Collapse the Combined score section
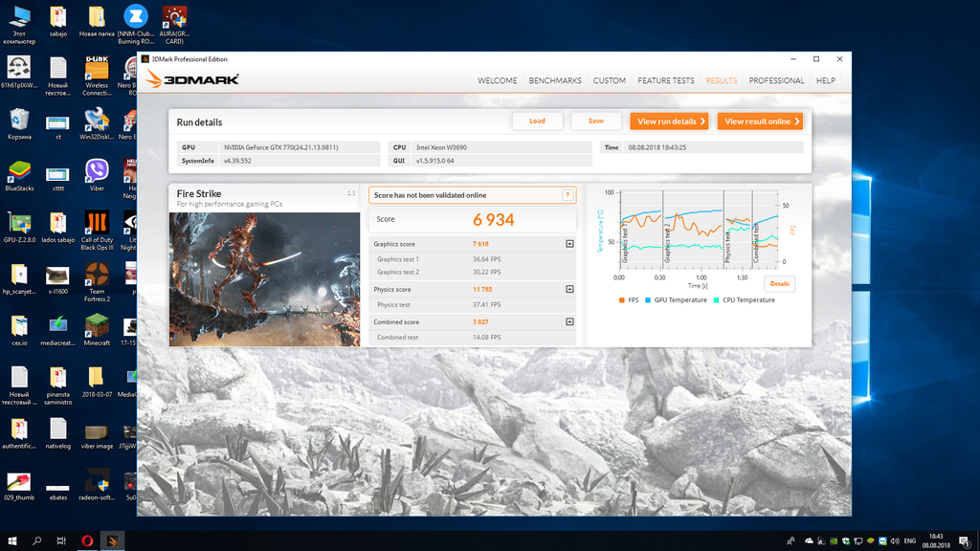This screenshot has height=551, width=980. (x=569, y=321)
